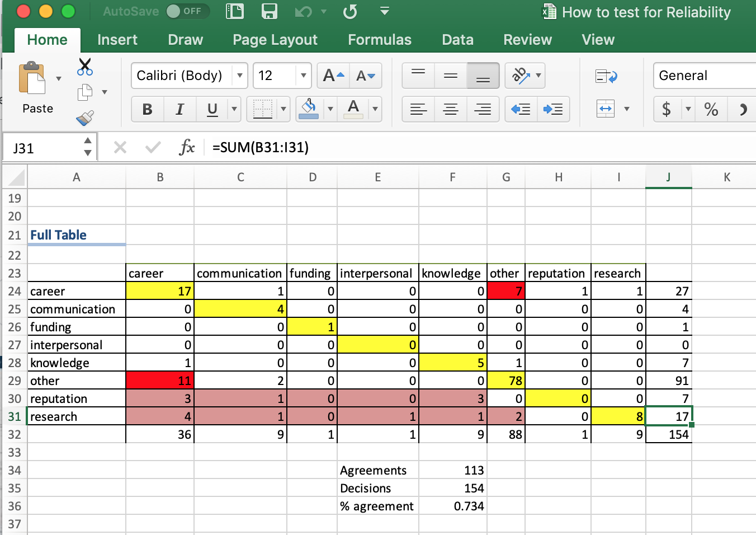Screen dimensions: 756x535
Task: Open the Page Layout tab
Action: [x=275, y=40]
